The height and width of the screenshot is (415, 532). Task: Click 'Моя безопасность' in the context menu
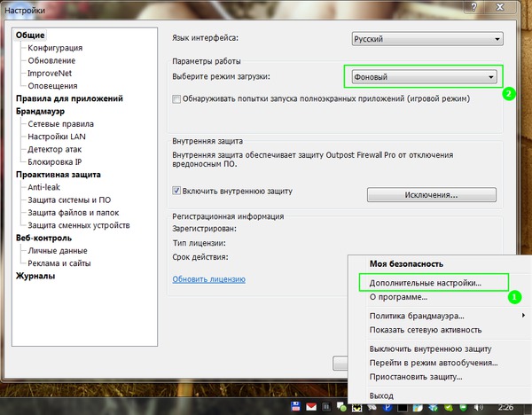tap(406, 263)
